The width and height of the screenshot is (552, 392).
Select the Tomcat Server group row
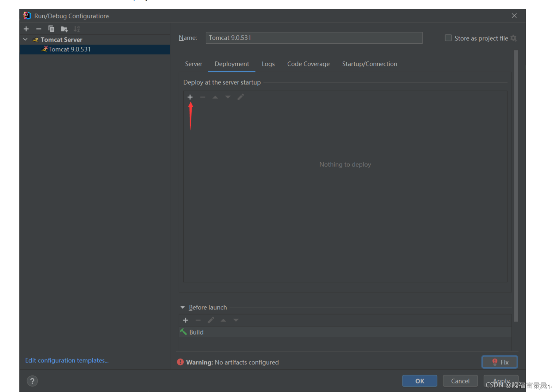point(95,39)
